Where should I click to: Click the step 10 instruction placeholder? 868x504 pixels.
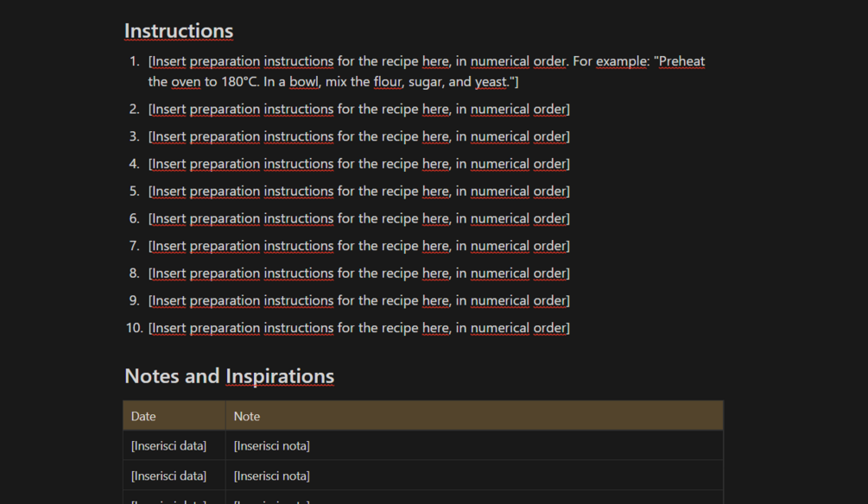358,328
